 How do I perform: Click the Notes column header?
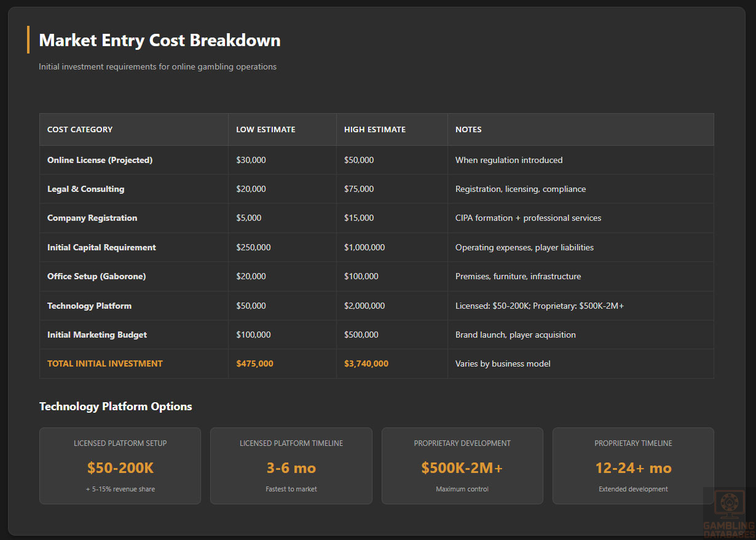point(468,130)
